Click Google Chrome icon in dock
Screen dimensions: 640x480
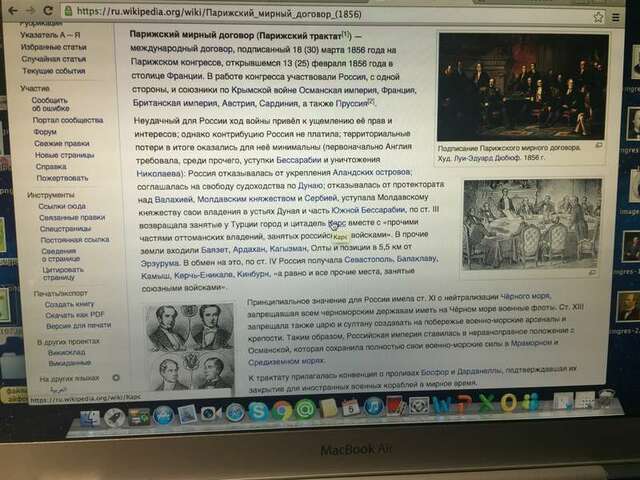pyautogui.click(x=282, y=410)
